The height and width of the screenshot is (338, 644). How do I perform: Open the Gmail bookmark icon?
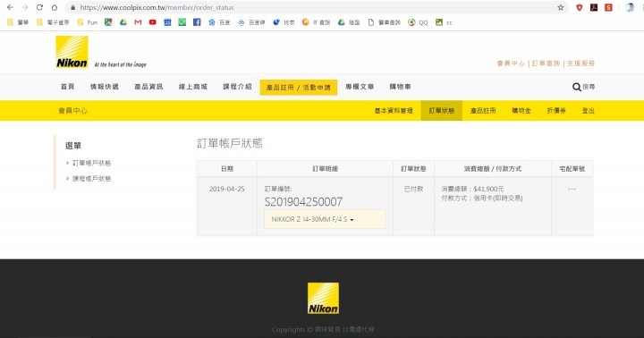(138, 22)
